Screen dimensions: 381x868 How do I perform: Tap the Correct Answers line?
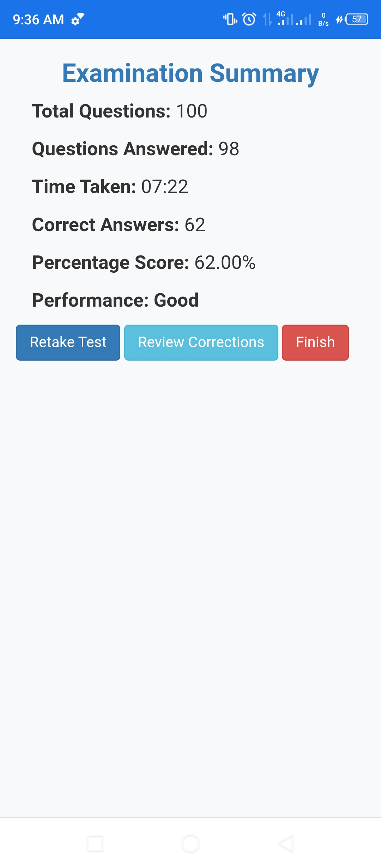click(119, 225)
